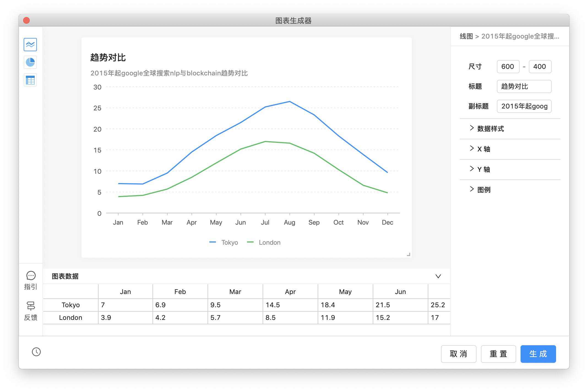
Task: Expand the 图例 legend section
Action: (484, 190)
